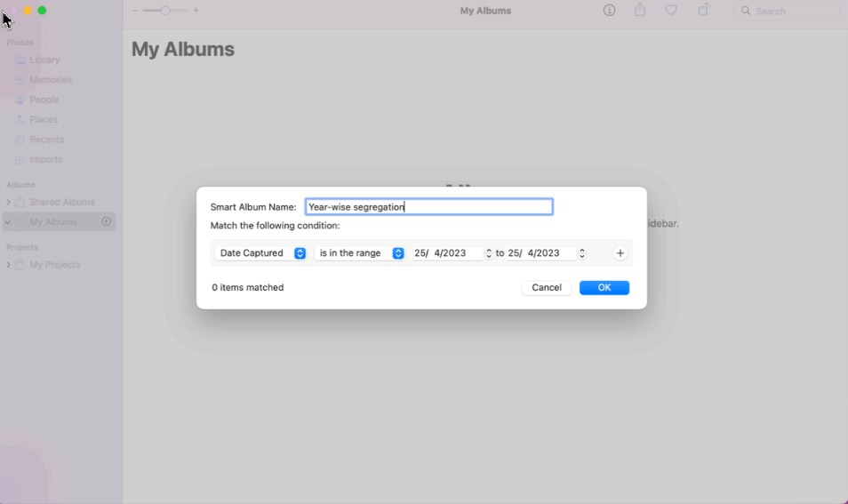
Task: Open Recents in the sidebar
Action: pyautogui.click(x=46, y=140)
